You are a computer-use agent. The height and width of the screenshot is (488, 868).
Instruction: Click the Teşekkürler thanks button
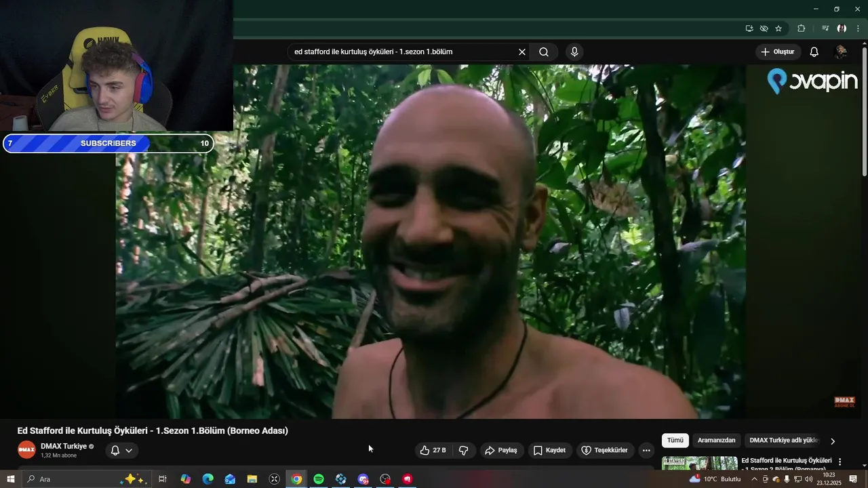tap(605, 450)
